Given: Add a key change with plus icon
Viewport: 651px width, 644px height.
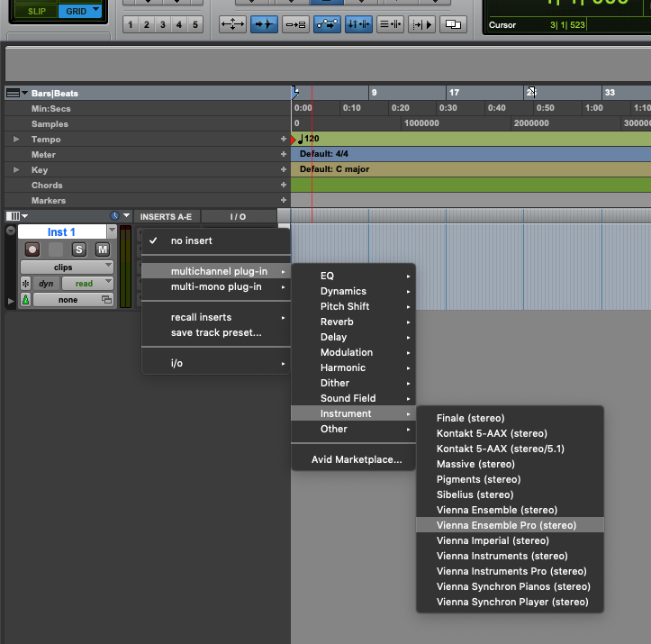Looking at the screenshot, I should 284,169.
